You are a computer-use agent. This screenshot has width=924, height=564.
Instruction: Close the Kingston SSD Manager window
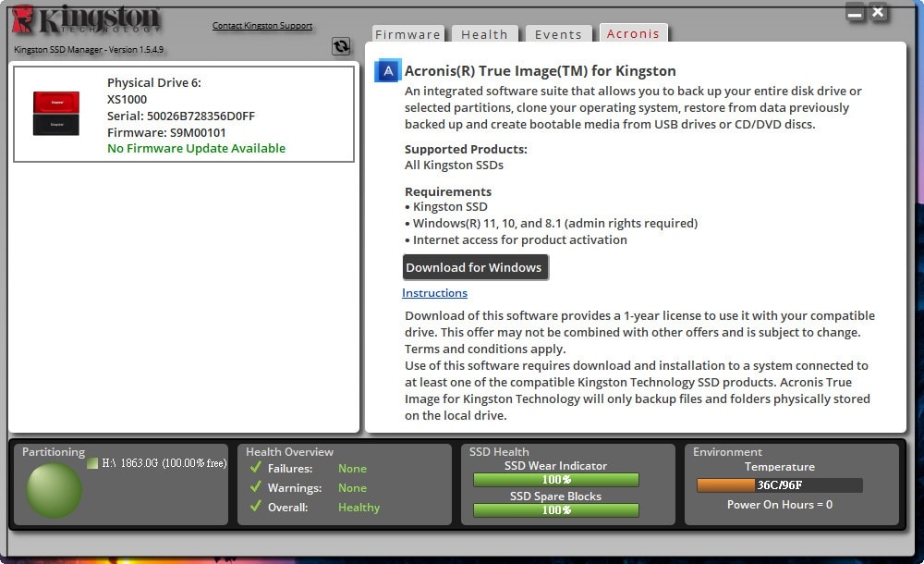pyautogui.click(x=878, y=12)
